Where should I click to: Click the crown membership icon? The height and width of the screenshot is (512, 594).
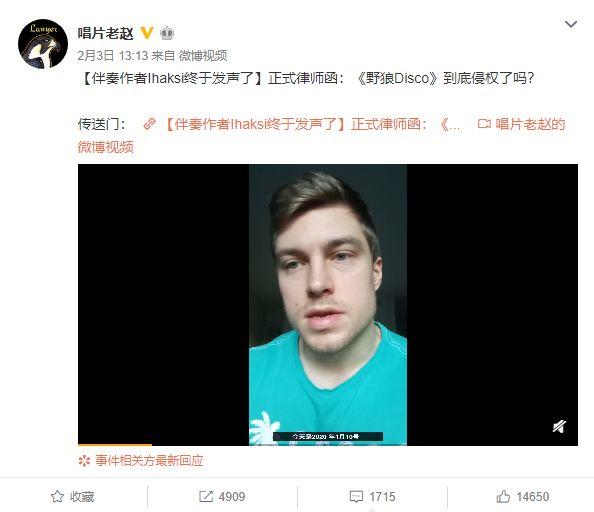click(x=167, y=33)
